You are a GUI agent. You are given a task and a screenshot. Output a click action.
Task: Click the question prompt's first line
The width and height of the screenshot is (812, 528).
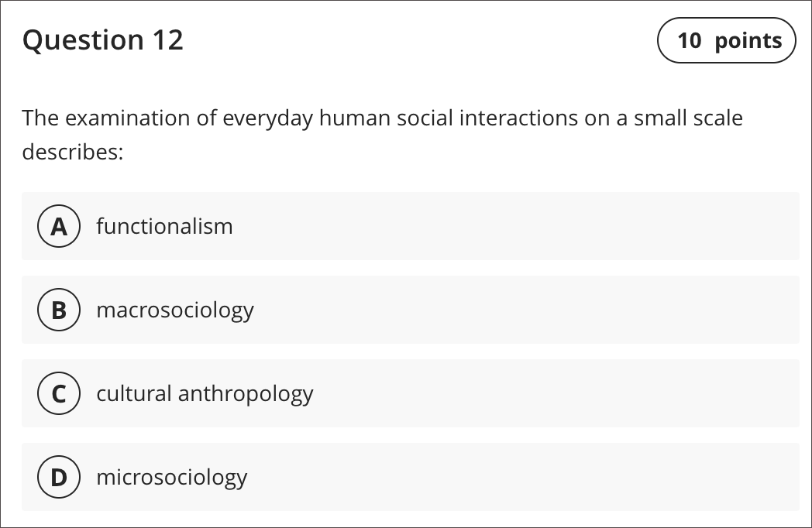coord(383,118)
